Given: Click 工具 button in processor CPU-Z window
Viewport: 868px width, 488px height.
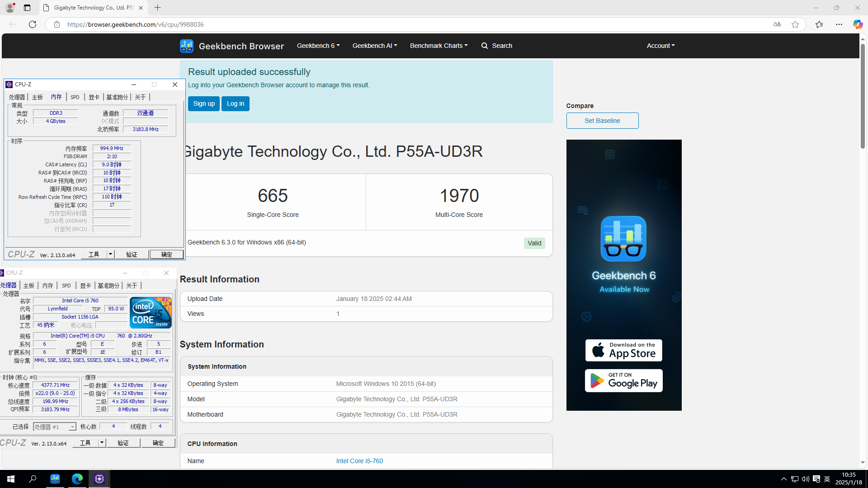Looking at the screenshot, I should tap(85, 443).
